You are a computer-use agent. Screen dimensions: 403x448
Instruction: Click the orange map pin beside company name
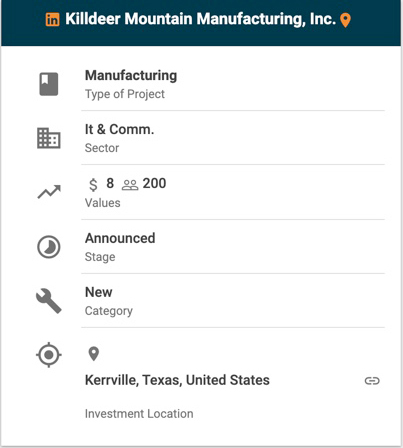[x=345, y=20]
